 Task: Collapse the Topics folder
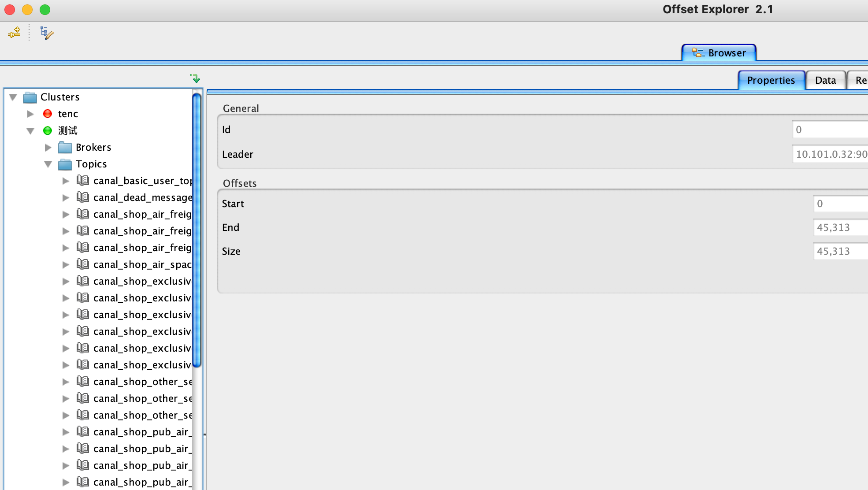(x=48, y=164)
